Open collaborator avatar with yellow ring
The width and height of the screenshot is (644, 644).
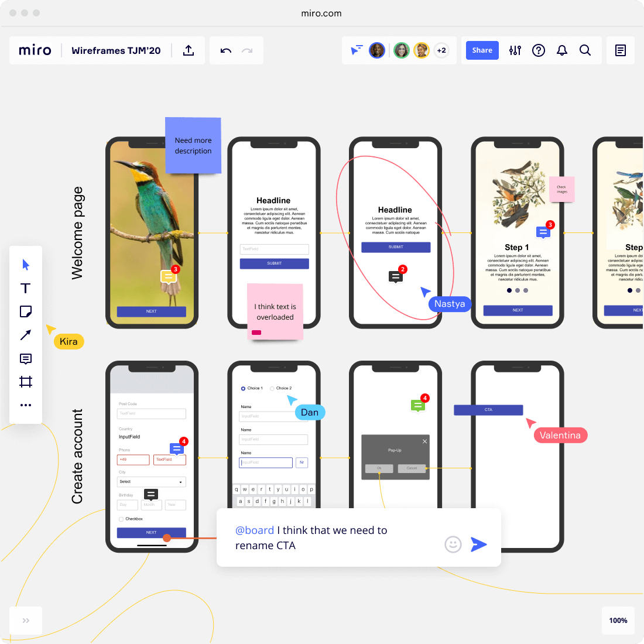[422, 50]
